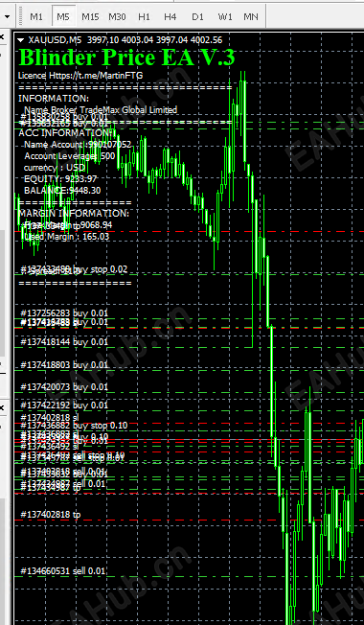364x625 pixels.
Task: Switch to daily D1 timeframe
Action: tap(197, 16)
